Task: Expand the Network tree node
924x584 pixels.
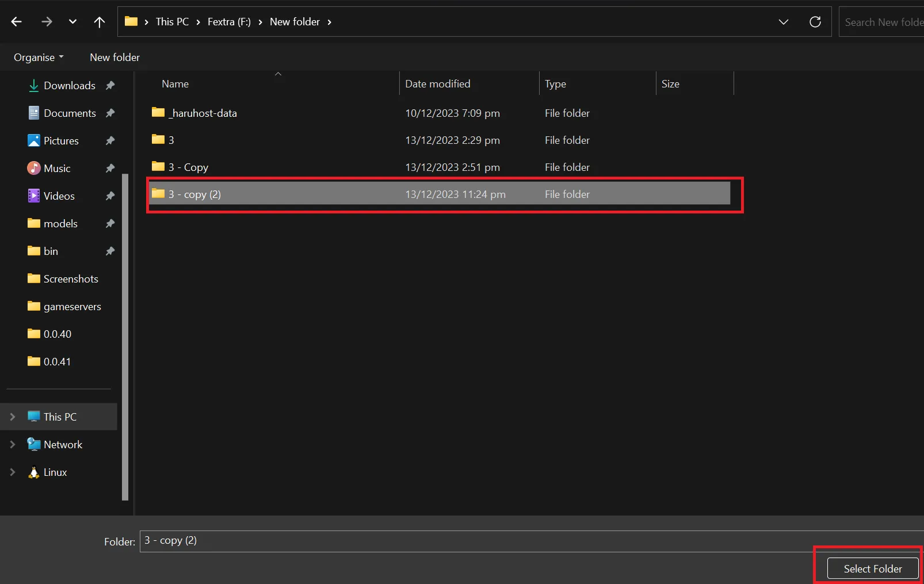Action: pos(12,445)
